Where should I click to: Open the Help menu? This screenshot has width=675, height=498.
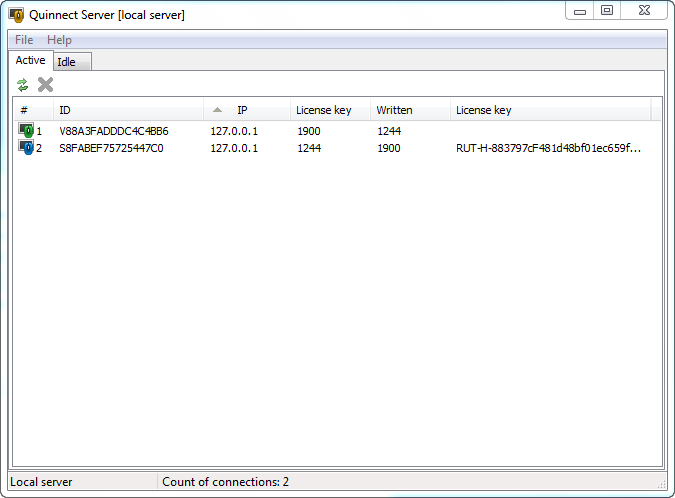click(59, 40)
